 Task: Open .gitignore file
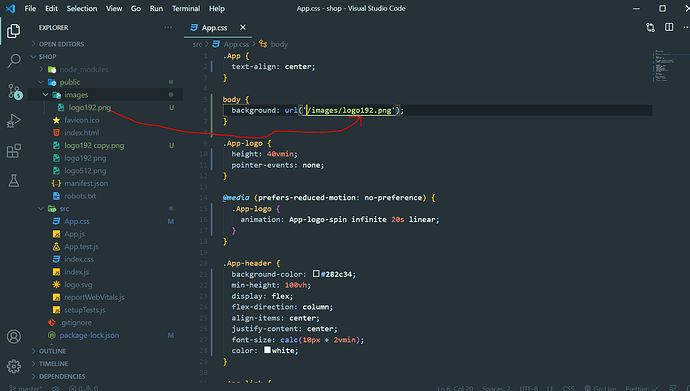pyautogui.click(x=75, y=323)
